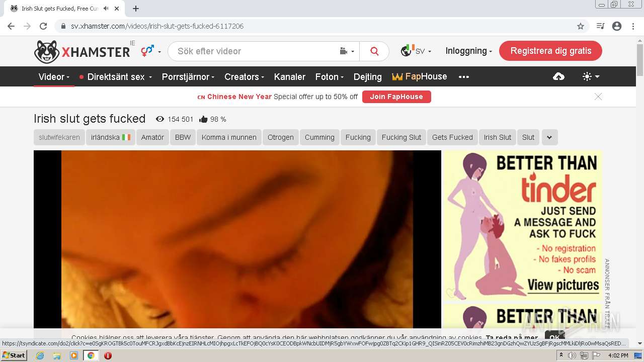This screenshot has width=644, height=362.
Task: Open the search type camera dropdown
Action: point(347,51)
